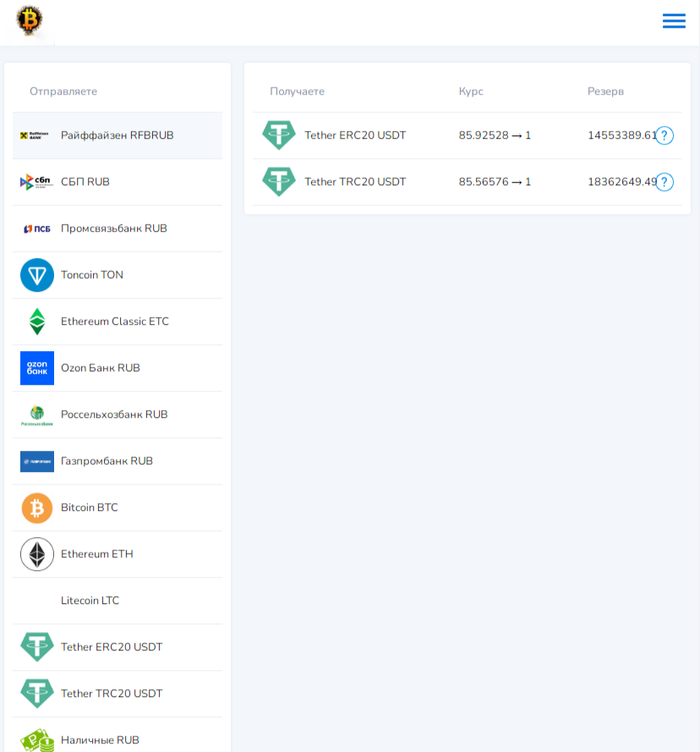Click reserve value 18362649.49
Screen dimensions: 700x752
[x=622, y=182]
